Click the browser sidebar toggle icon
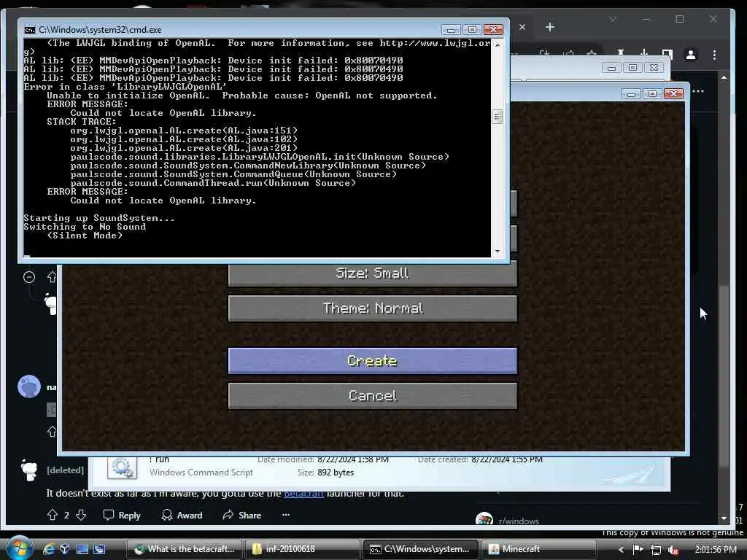The height and width of the screenshot is (560, 747). click(x=667, y=54)
